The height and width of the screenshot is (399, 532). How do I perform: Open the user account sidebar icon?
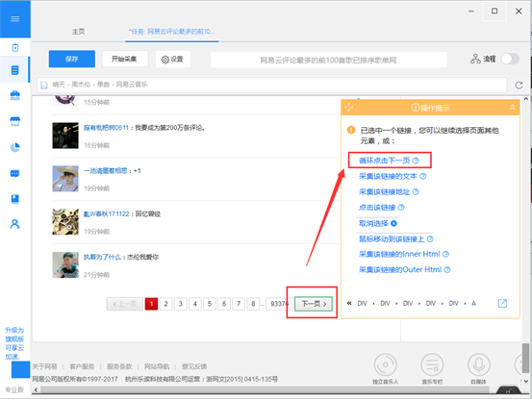(x=15, y=224)
